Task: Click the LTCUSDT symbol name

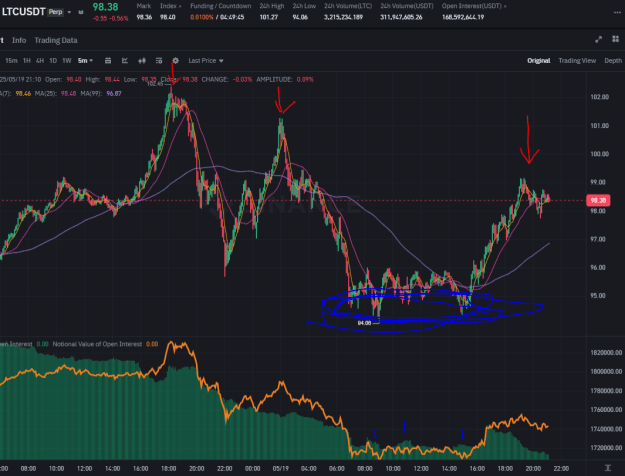Action: pos(24,12)
